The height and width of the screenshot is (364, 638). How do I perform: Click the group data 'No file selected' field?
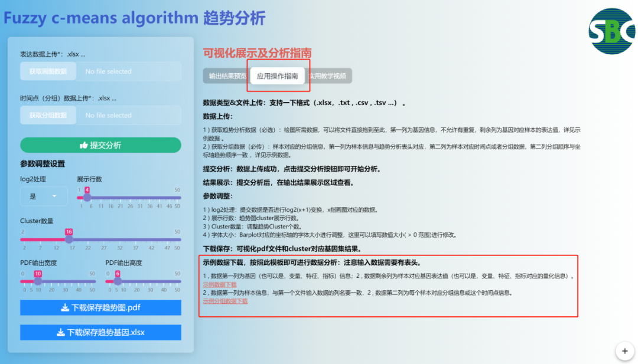(x=129, y=116)
